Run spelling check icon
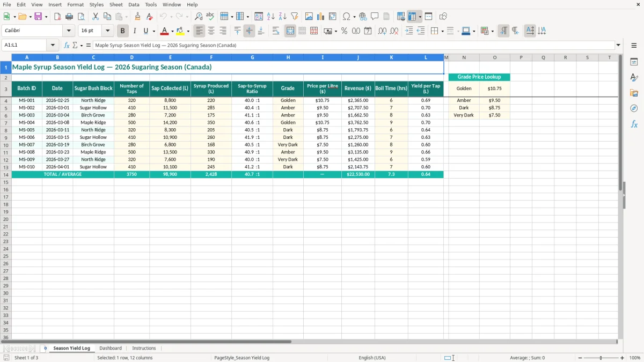The height and width of the screenshot is (362, 644). (210, 17)
